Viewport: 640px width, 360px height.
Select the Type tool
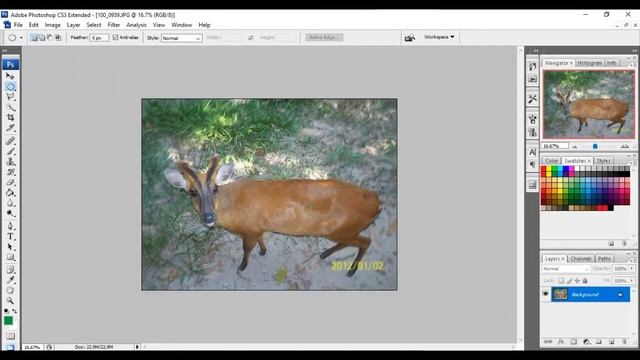(10, 236)
